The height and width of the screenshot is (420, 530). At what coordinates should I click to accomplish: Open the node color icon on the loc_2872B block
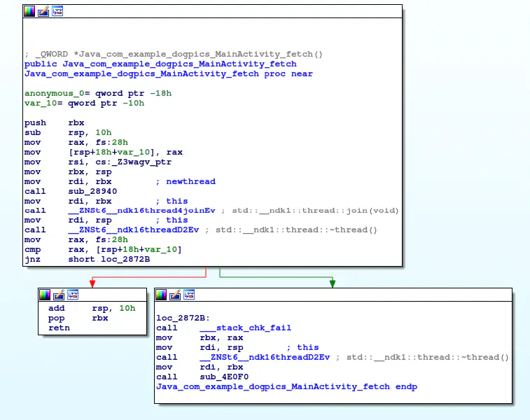click(x=161, y=295)
